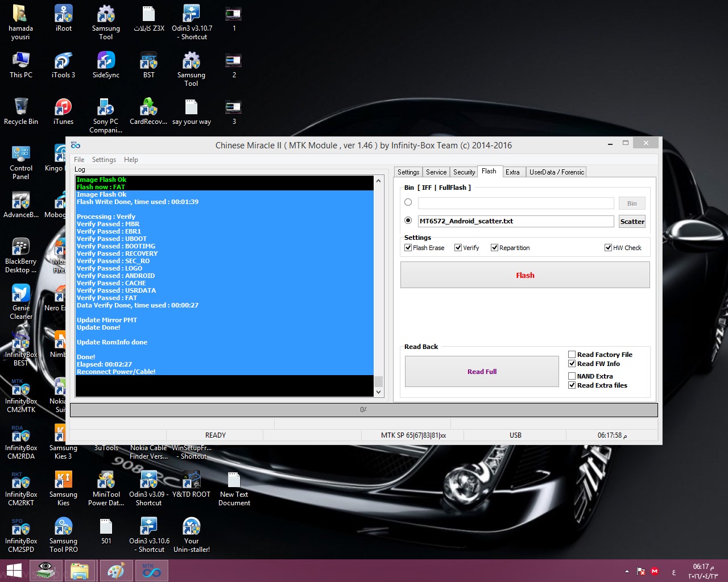This screenshot has height=582, width=728.
Task: Open Recycle Bin icon
Action: 20,111
